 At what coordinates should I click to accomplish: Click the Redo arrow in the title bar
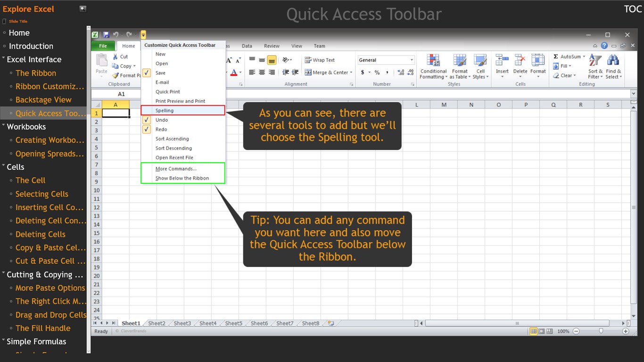[x=129, y=35]
